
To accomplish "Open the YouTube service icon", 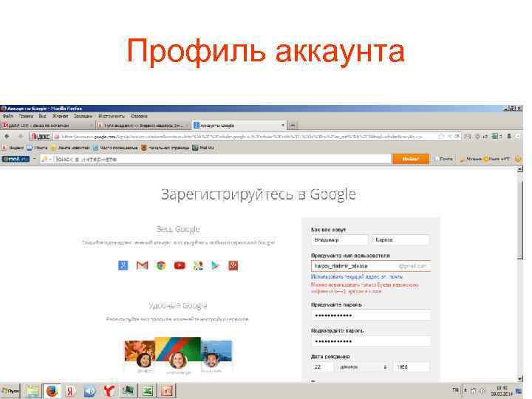I will click(180, 265).
